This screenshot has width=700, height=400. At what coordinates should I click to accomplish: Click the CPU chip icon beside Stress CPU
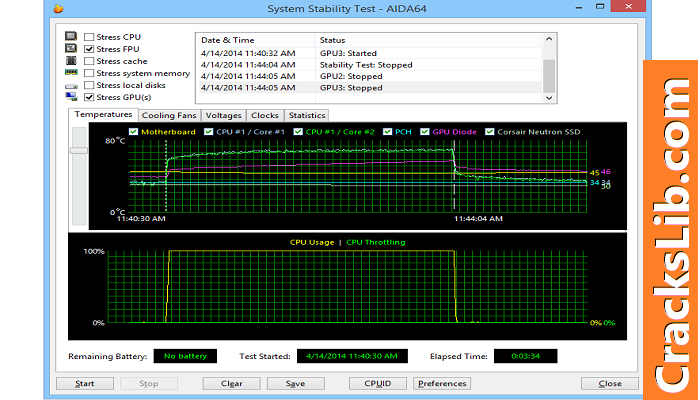(x=71, y=36)
